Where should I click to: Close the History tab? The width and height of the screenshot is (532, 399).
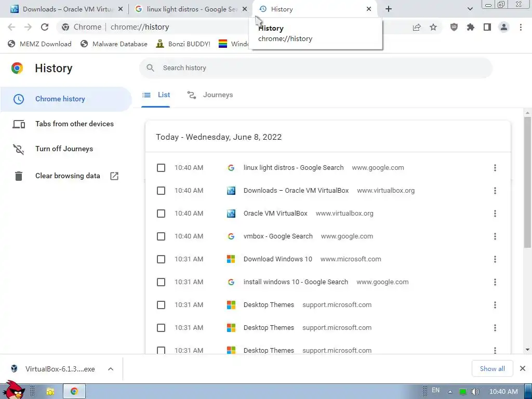point(369,9)
